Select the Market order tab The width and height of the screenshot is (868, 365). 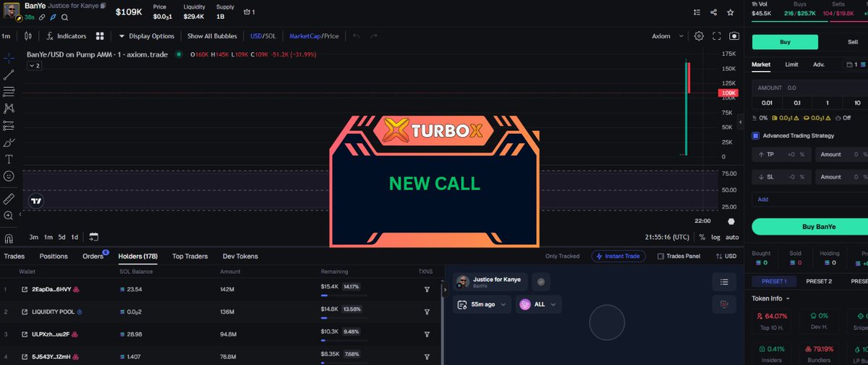[761, 64]
